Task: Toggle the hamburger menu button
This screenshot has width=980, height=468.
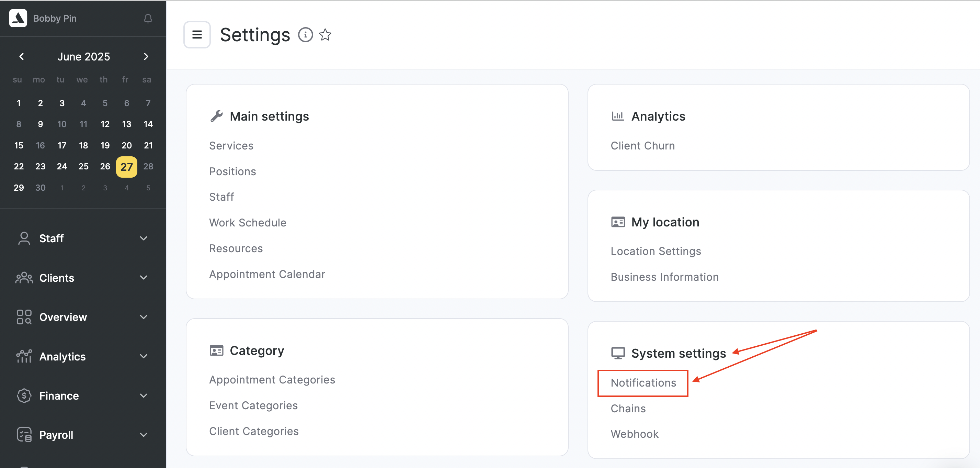Action: pyautogui.click(x=197, y=35)
